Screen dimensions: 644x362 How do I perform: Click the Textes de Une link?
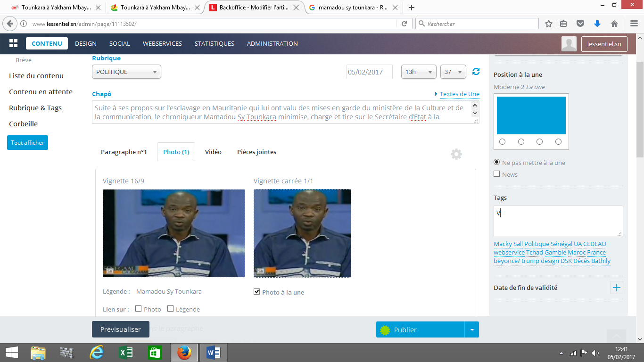point(459,94)
